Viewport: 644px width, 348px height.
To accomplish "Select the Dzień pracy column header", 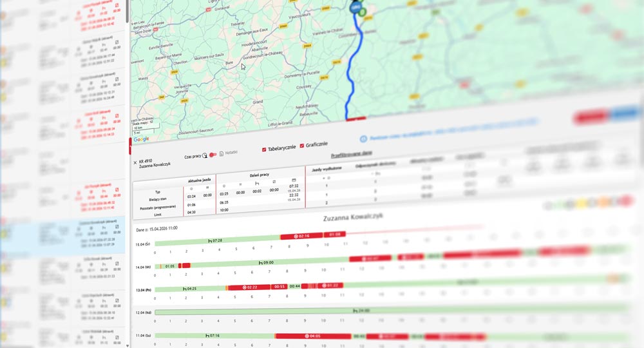I will (x=259, y=175).
